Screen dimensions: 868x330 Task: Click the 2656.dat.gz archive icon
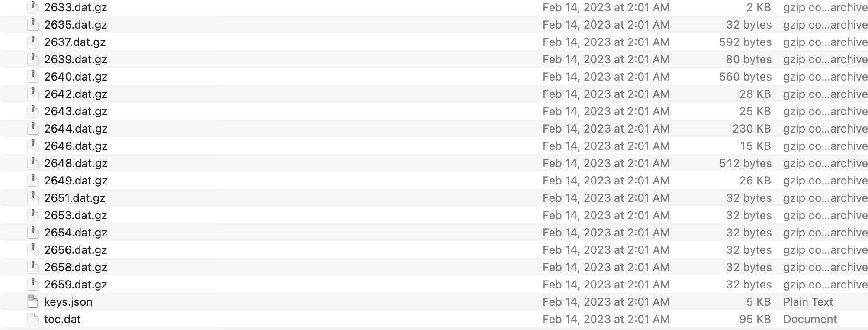[x=33, y=250]
